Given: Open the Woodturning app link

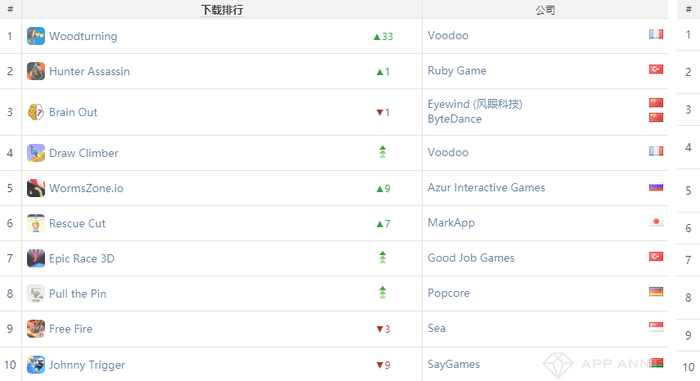Looking at the screenshot, I should [x=83, y=36].
